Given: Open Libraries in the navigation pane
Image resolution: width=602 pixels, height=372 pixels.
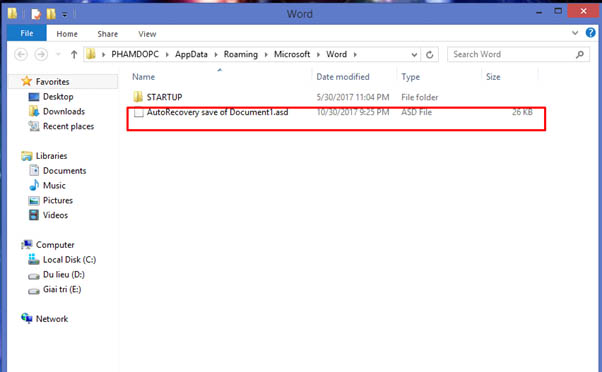Looking at the screenshot, I should tap(51, 156).
